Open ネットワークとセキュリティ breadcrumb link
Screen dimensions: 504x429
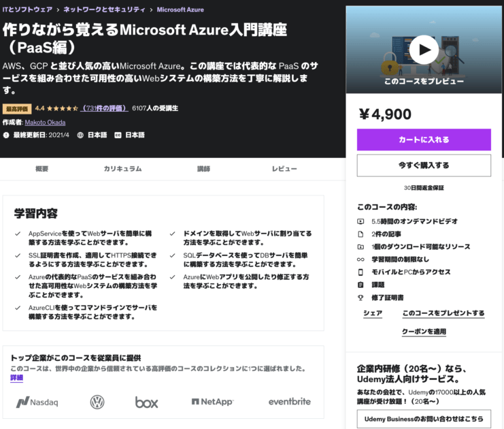pos(104,10)
